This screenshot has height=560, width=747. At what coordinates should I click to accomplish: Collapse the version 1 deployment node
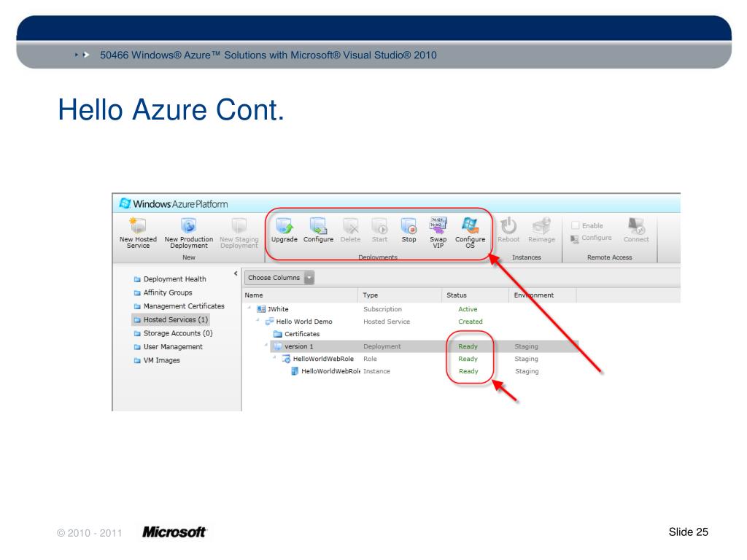click(266, 345)
